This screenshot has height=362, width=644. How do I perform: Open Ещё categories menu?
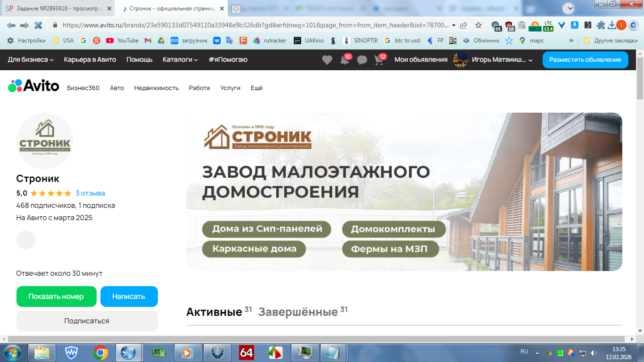point(256,88)
